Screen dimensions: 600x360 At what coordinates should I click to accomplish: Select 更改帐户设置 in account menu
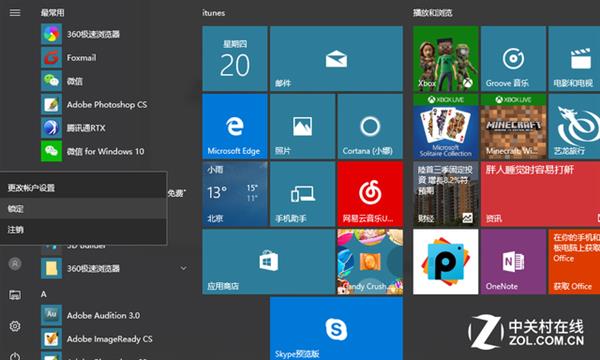(x=83, y=188)
